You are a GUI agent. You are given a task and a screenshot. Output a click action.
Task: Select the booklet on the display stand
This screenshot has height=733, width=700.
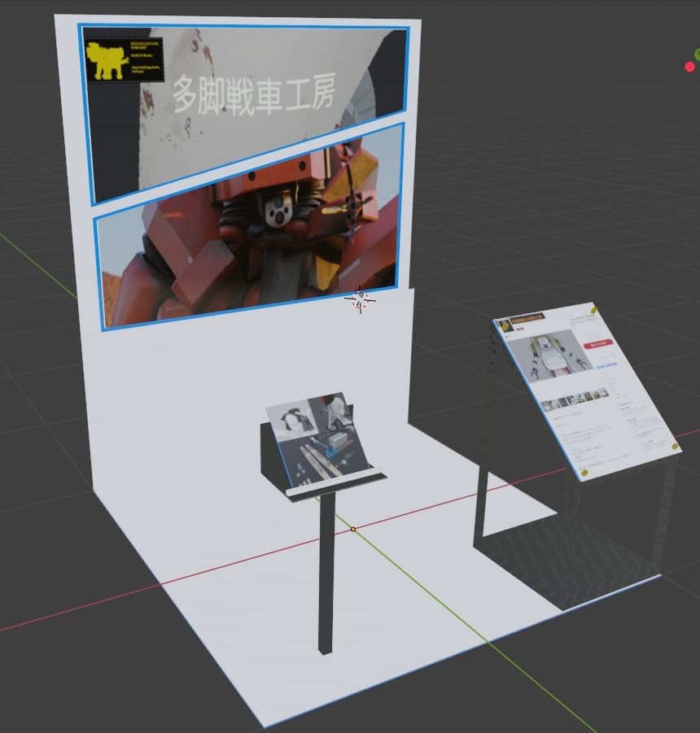point(318,439)
